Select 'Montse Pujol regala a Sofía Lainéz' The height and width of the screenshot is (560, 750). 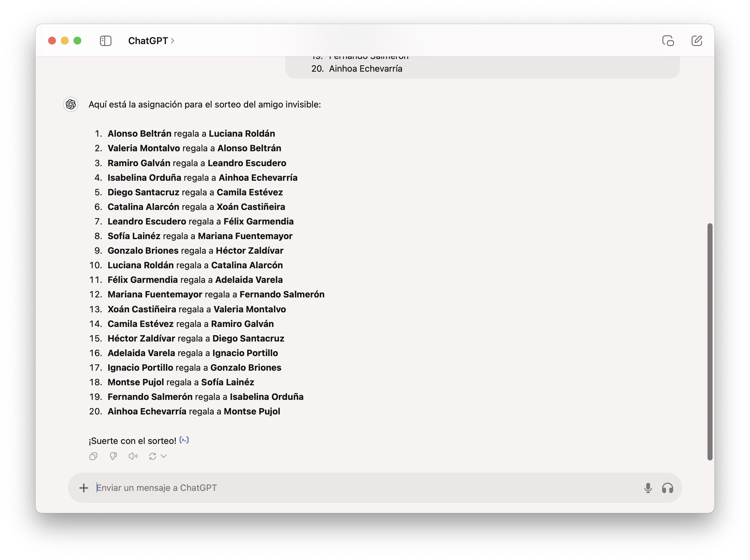181,382
